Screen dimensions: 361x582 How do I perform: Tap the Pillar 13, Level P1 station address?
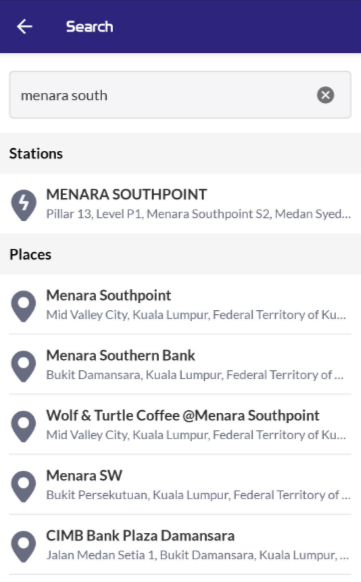coord(198,214)
